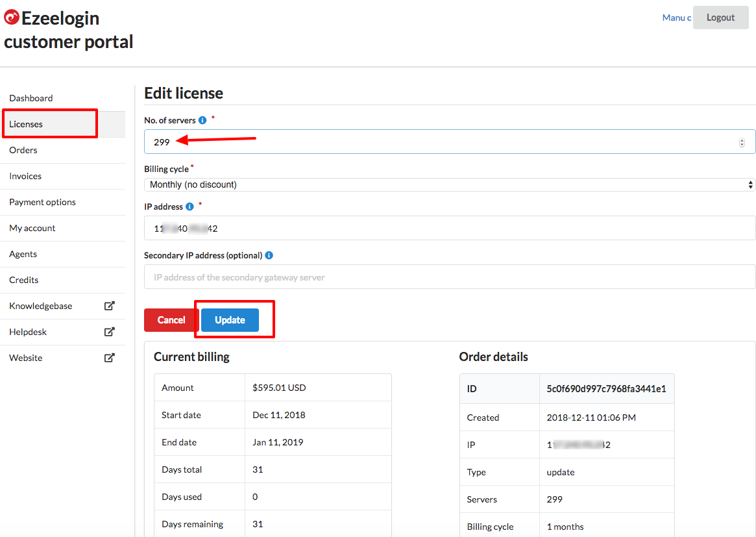Viewport: 756px width, 537px height.
Task: Click the Ezeelogin customer portal title
Action: 69,30
